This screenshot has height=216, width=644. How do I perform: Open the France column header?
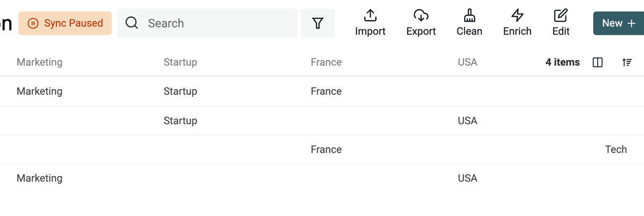point(326,62)
